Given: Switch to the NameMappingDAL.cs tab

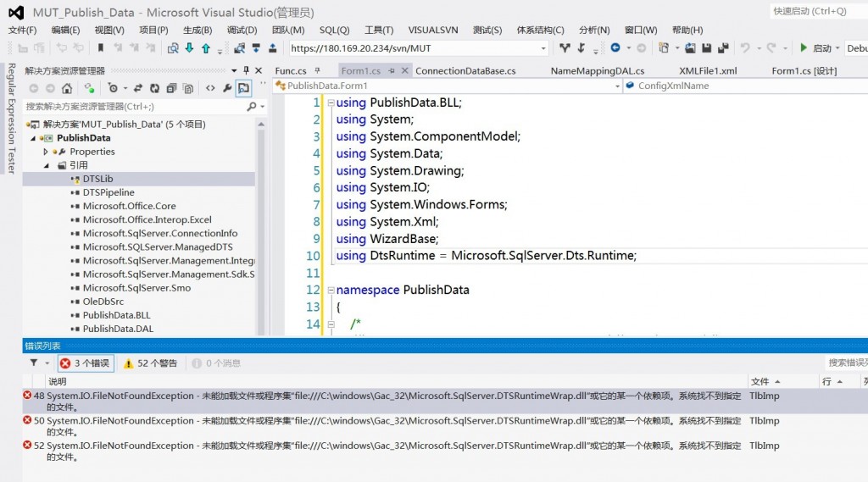Looking at the screenshot, I should coord(597,71).
